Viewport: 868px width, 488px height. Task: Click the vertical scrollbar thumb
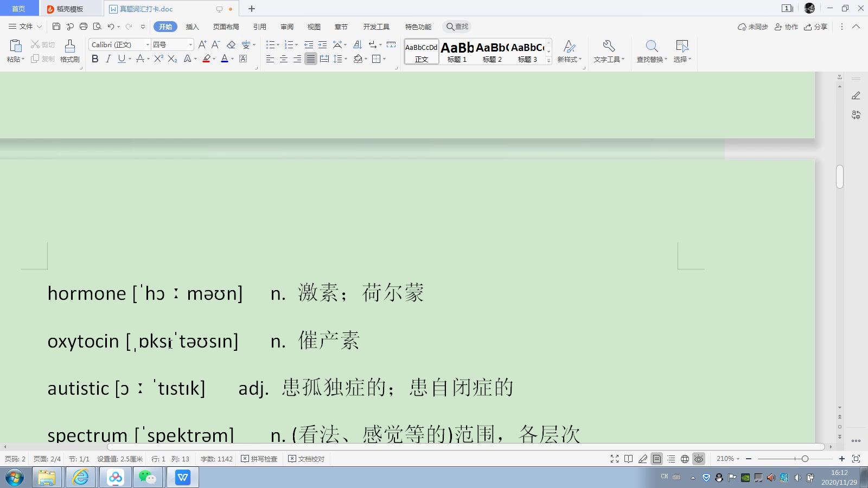(x=840, y=177)
